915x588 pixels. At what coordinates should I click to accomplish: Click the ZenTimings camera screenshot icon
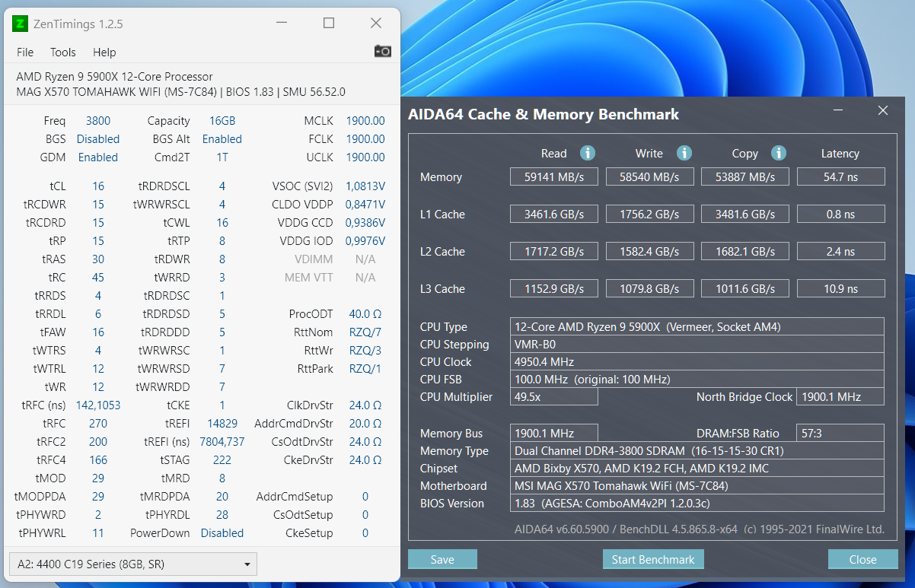pyautogui.click(x=382, y=51)
